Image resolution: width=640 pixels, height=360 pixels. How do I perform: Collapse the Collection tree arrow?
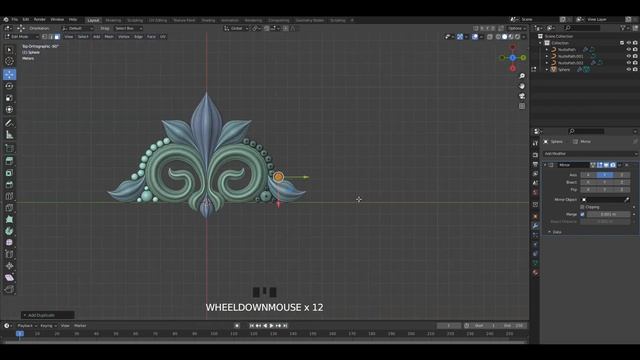(x=540, y=43)
